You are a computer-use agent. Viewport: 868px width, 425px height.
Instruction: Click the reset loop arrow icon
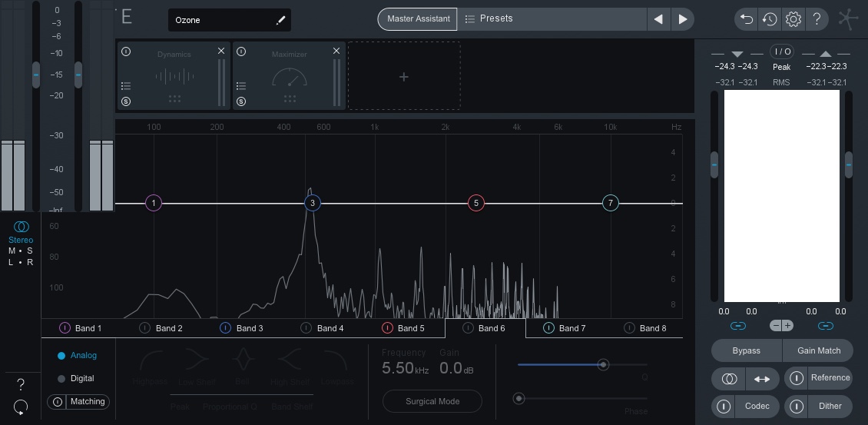(x=21, y=407)
